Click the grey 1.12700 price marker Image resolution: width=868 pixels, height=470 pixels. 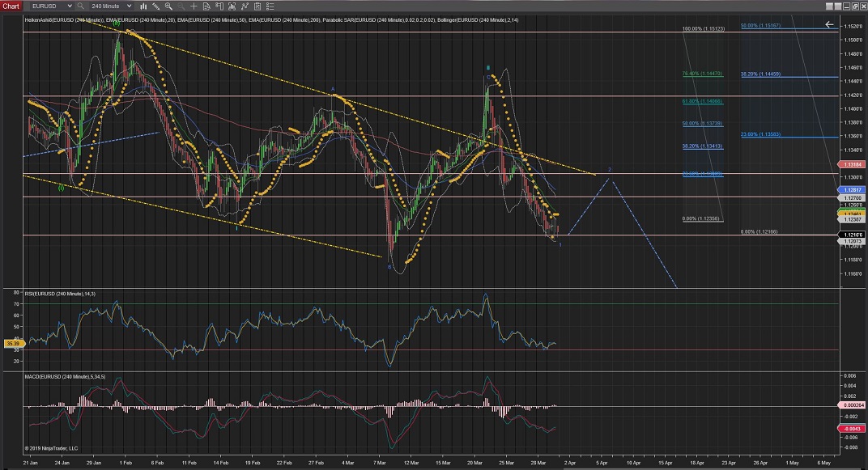(853, 197)
